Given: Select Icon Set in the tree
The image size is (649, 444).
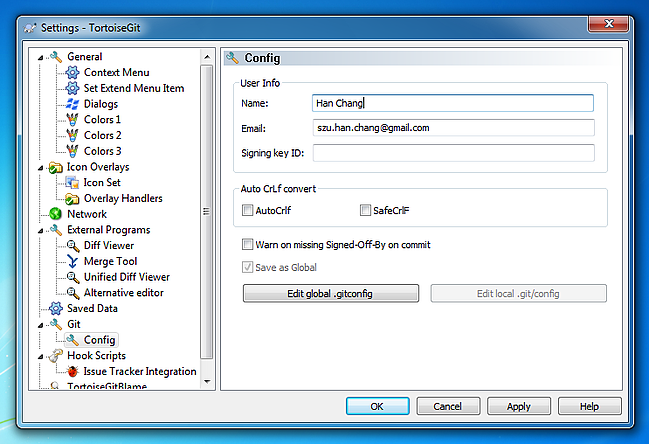Looking at the screenshot, I should (102, 182).
